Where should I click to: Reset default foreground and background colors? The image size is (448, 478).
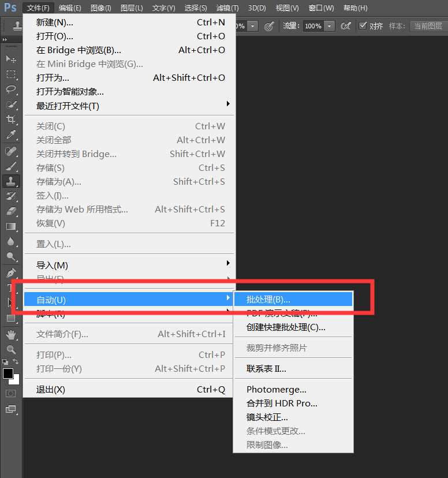coord(5,362)
